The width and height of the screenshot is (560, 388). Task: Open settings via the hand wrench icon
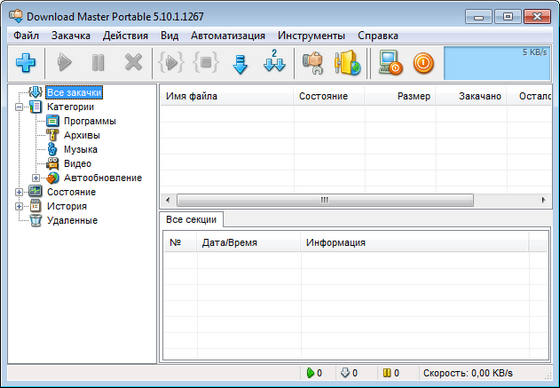click(313, 63)
